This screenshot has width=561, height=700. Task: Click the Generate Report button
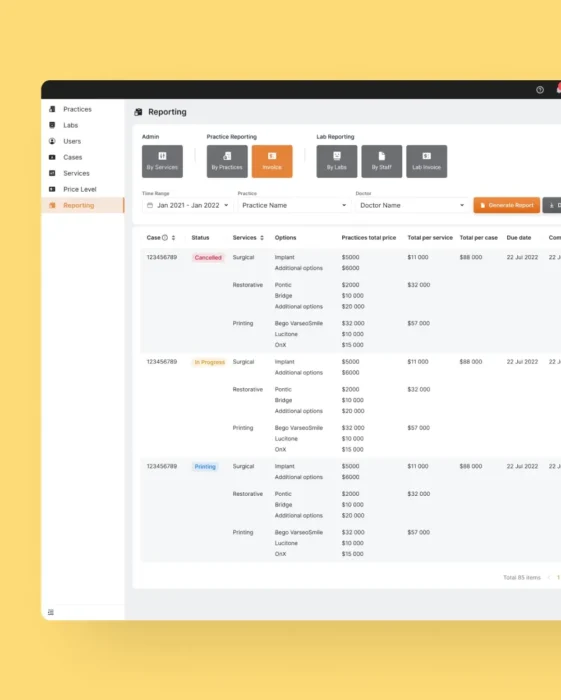point(507,205)
